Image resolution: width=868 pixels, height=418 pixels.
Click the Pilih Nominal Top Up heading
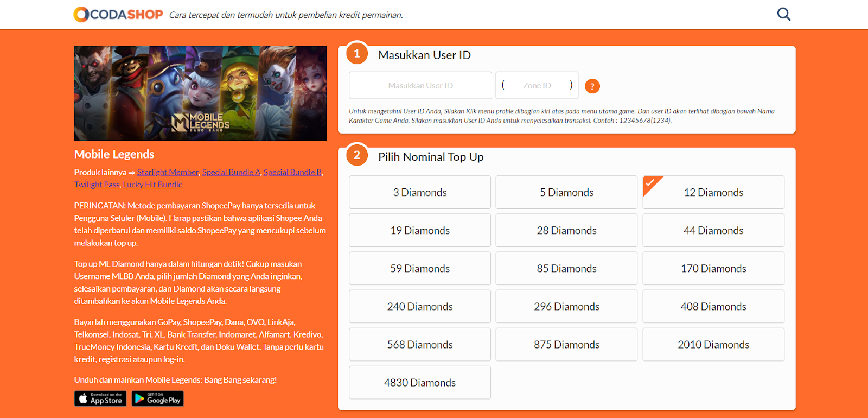431,157
